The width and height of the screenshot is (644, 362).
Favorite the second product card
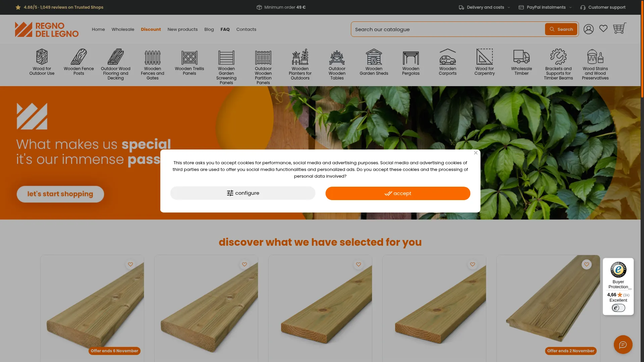[245, 264]
